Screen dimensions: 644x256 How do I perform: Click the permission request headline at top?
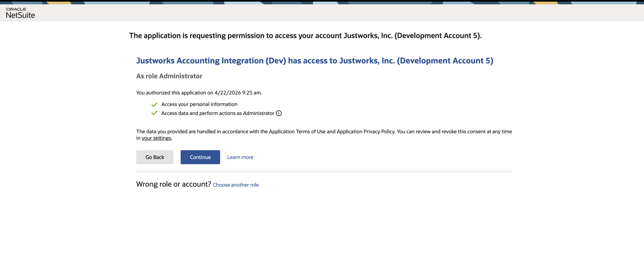305,36
